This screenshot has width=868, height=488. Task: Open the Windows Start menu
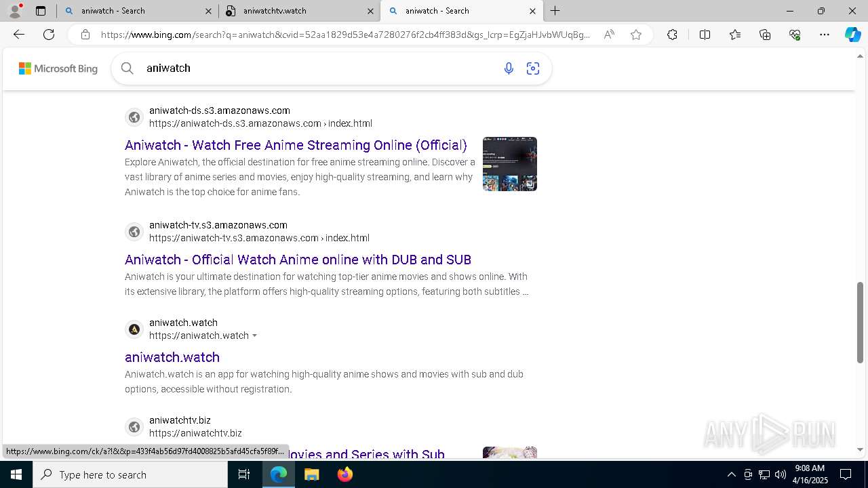16,474
